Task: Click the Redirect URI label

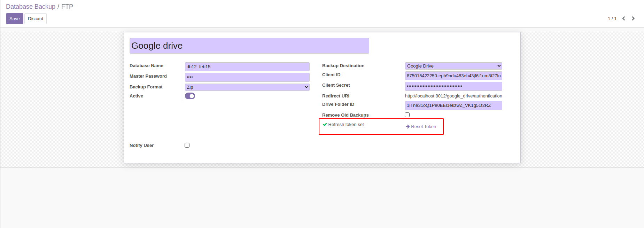Action: [x=335, y=96]
